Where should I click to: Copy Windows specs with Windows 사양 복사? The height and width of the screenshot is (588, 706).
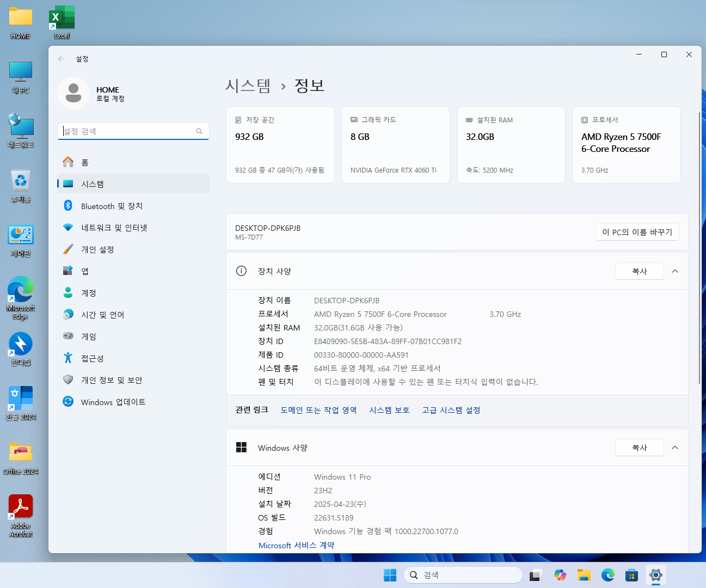[x=640, y=448]
